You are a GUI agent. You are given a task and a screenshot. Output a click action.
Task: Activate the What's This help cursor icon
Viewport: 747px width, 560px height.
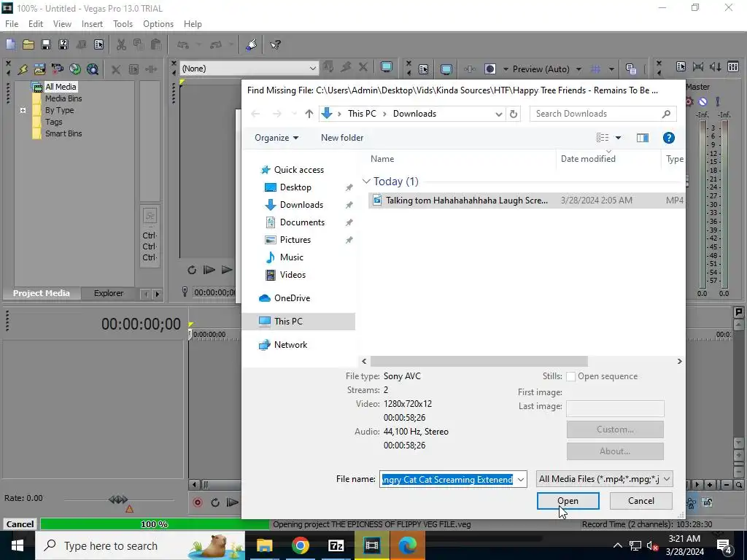[275, 44]
